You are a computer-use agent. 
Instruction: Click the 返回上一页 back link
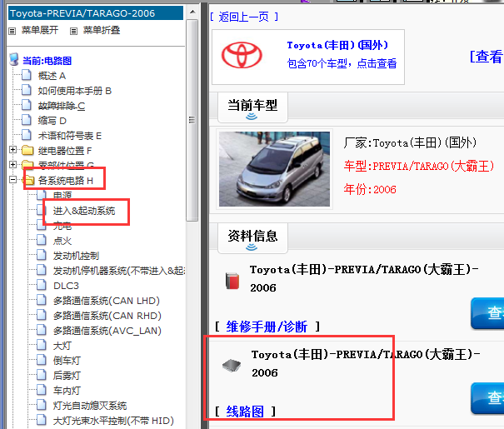pyautogui.click(x=243, y=17)
